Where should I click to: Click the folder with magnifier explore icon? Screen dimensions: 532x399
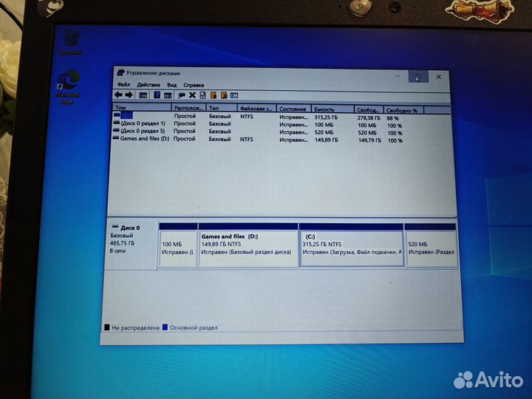224,95
